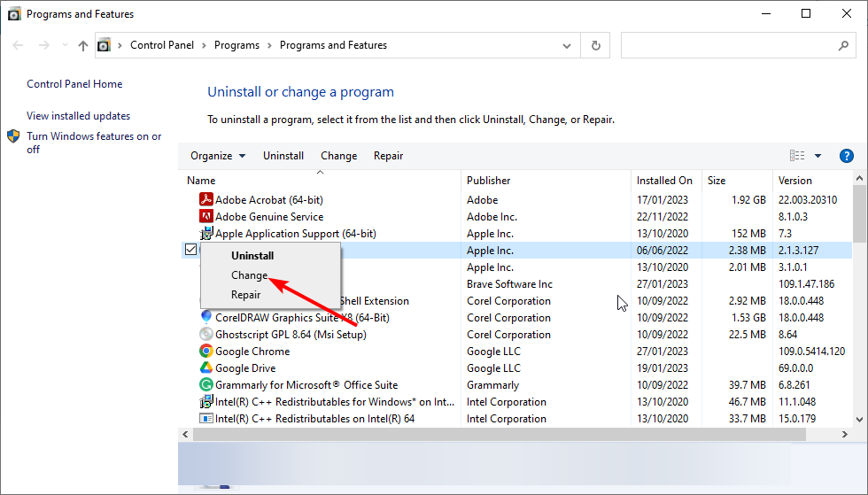
Task: Go to Control Panel breadcrumb
Action: tap(162, 45)
